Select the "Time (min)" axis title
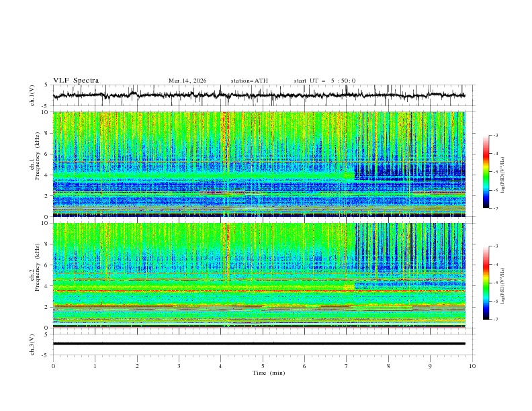 269,373
